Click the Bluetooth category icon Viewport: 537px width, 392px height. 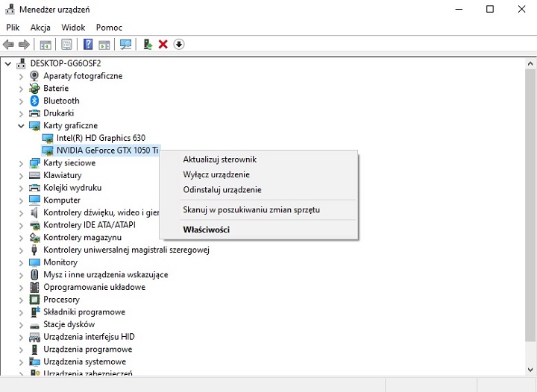click(x=34, y=101)
